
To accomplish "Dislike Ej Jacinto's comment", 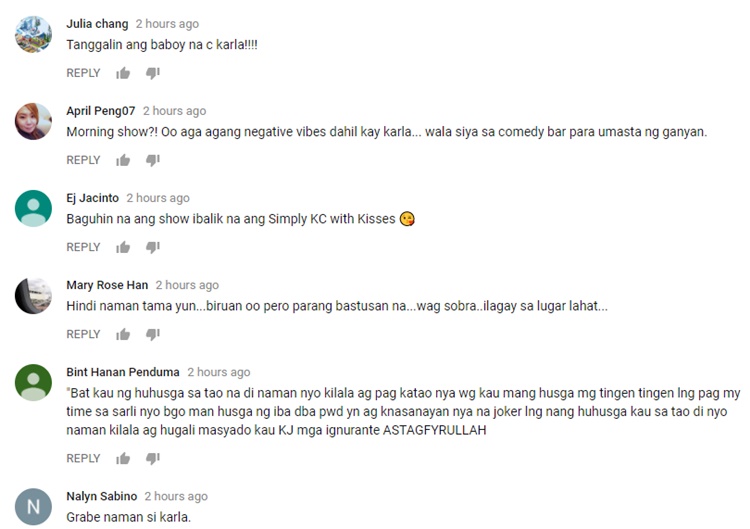I will tap(153, 247).
